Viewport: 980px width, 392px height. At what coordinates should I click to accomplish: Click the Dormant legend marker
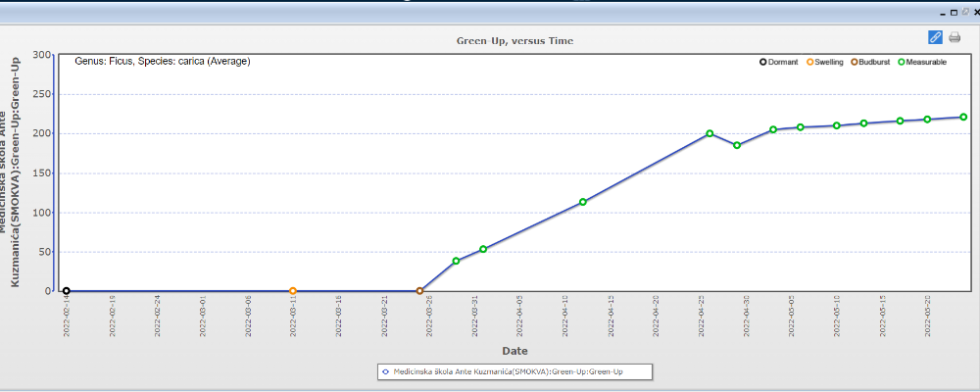(x=763, y=62)
